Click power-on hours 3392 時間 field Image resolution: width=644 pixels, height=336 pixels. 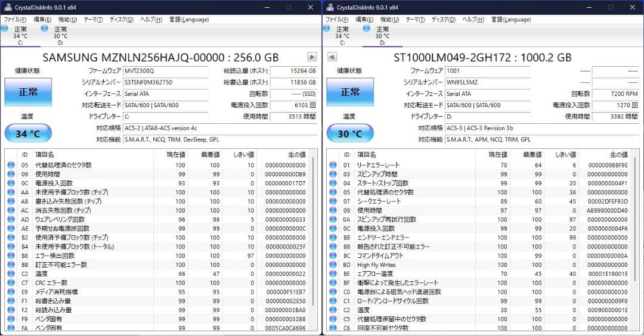(615, 117)
